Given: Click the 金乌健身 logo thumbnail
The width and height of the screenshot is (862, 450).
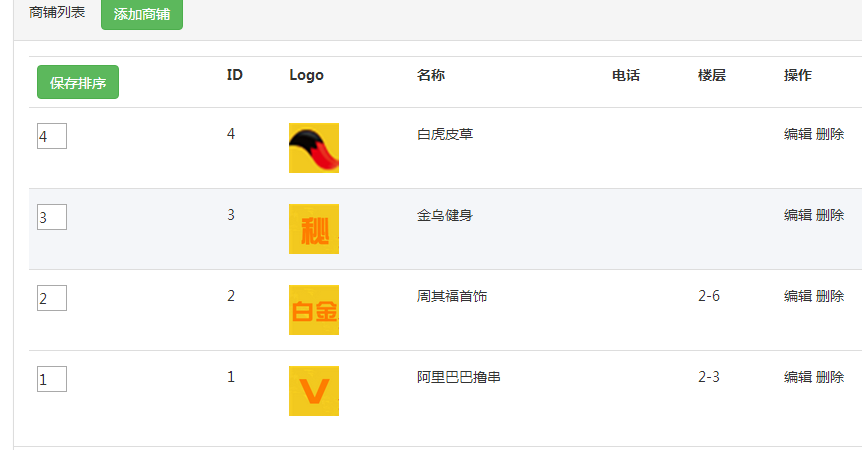Looking at the screenshot, I should [x=314, y=229].
